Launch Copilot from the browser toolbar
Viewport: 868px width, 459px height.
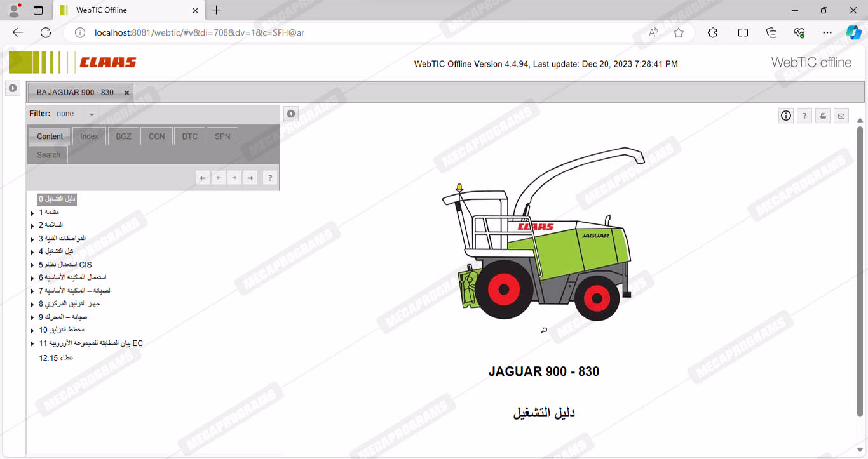click(x=853, y=32)
